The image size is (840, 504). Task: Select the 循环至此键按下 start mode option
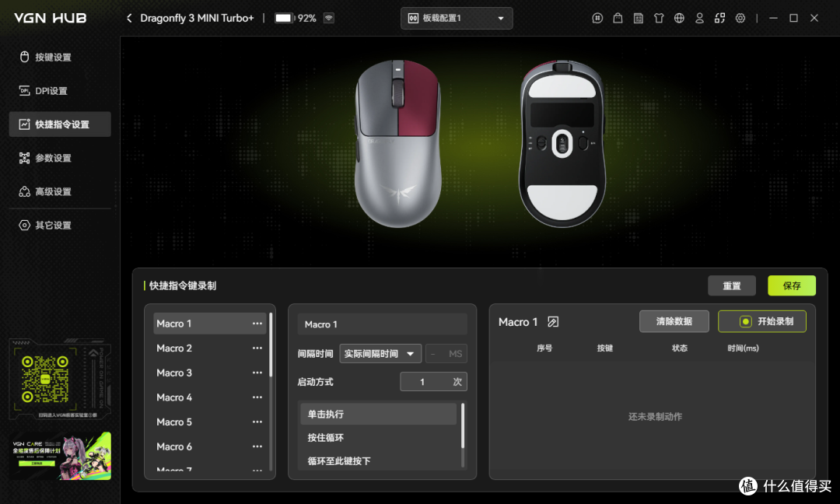[x=378, y=460]
